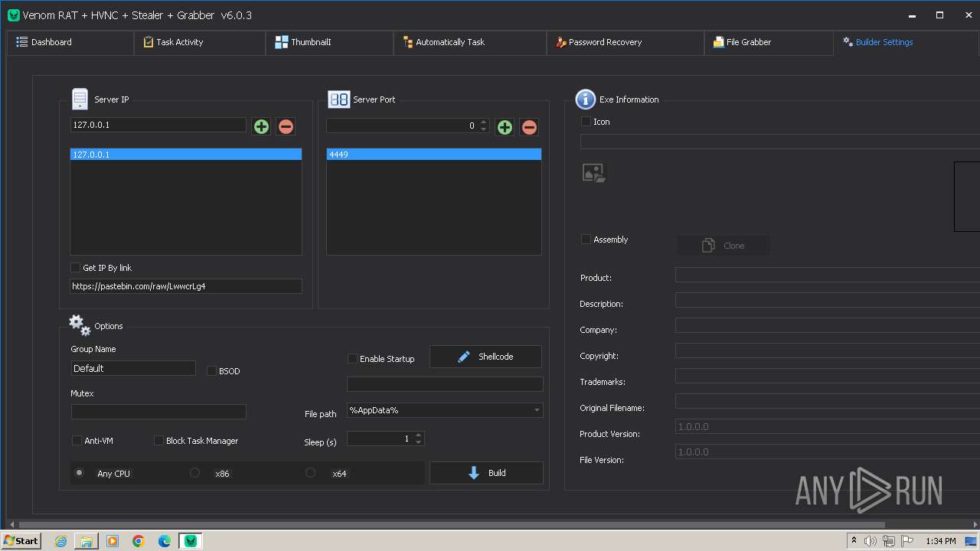Launch Google Chrome from the taskbar
The width and height of the screenshot is (980, 551).
(x=139, y=541)
